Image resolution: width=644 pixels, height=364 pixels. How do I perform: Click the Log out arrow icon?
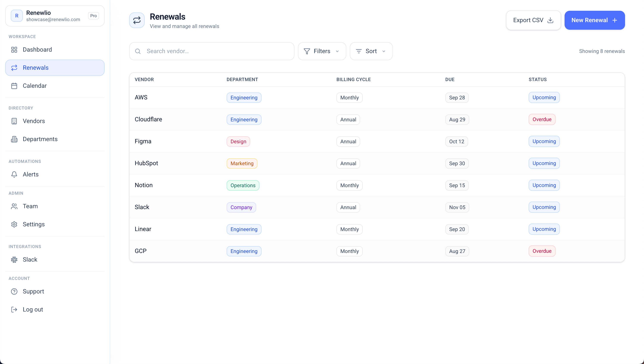tap(14, 310)
